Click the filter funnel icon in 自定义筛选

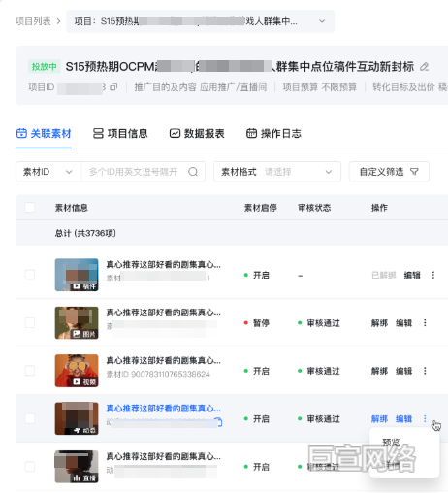pos(414,172)
